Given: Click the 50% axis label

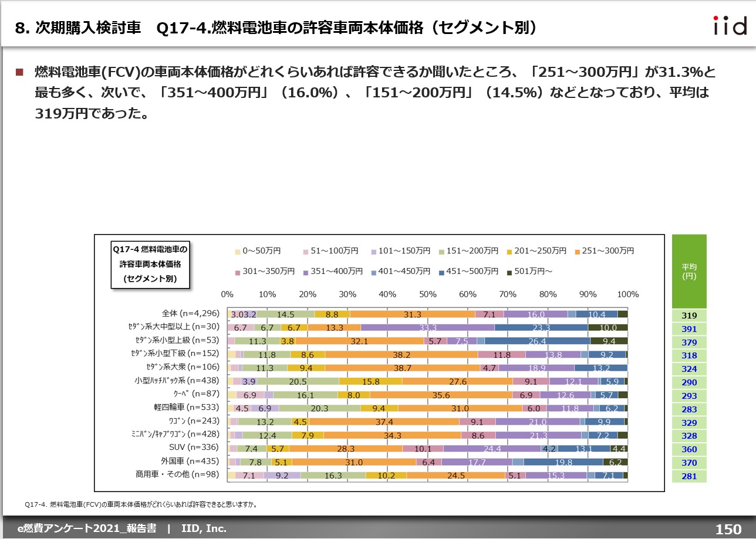Looking at the screenshot, I should [428, 294].
